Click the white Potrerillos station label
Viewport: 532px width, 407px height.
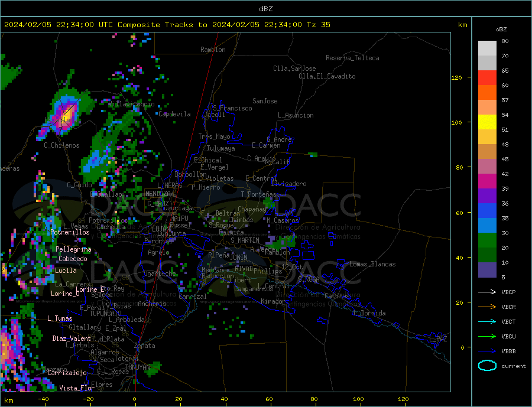70,232
